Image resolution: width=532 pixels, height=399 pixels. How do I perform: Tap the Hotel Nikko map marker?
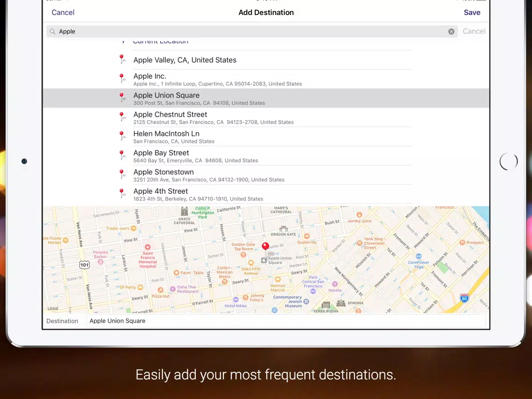(236, 300)
